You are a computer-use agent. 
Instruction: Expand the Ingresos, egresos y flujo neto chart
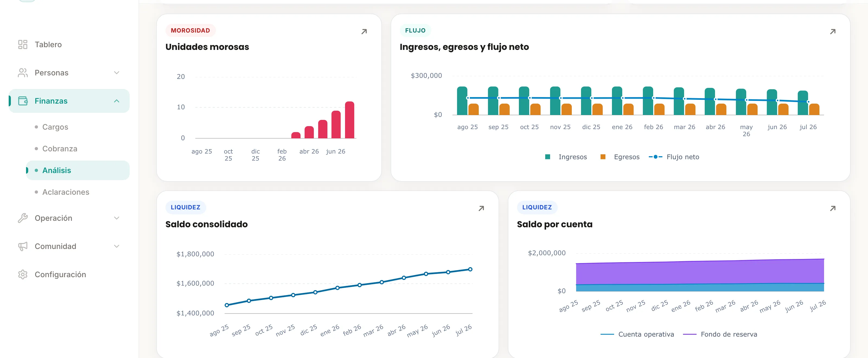tap(833, 32)
